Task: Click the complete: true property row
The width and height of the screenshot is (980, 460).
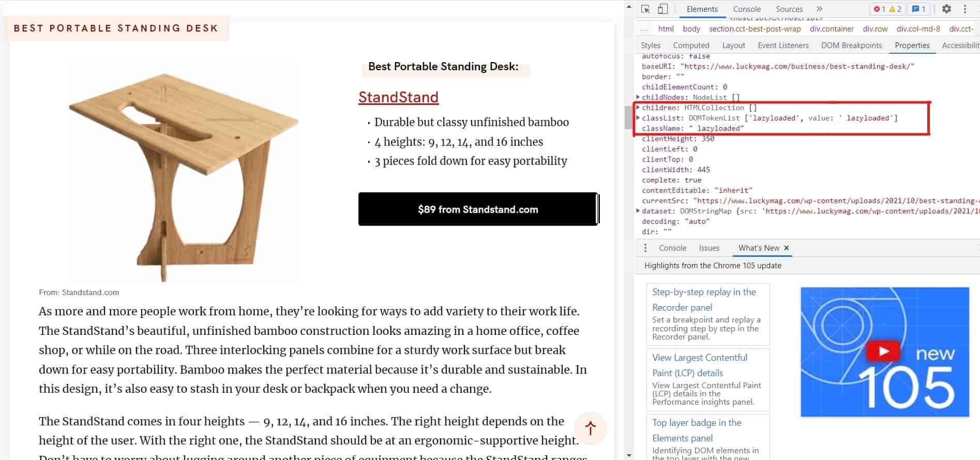Action: point(672,180)
